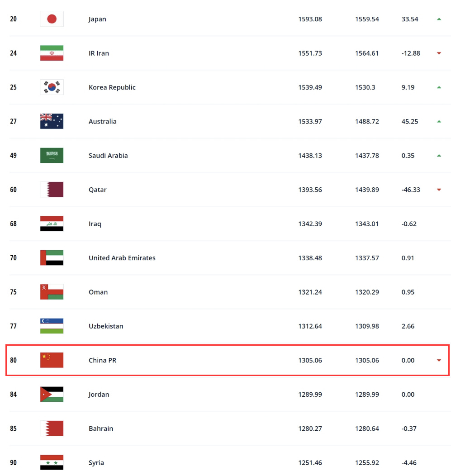The height and width of the screenshot is (476, 451).
Task: Open the Bahrain team page
Action: [101, 428]
